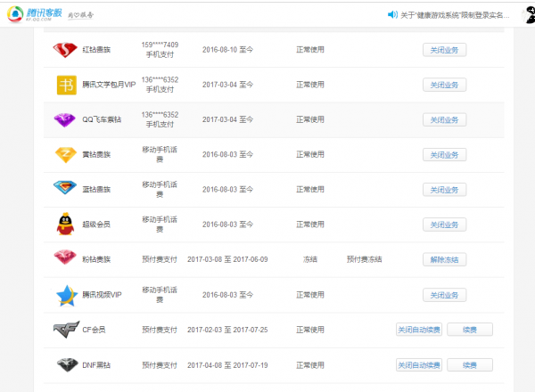Click 关闭自动续费 for CF会员
The height and width of the screenshot is (392, 535).
click(419, 330)
